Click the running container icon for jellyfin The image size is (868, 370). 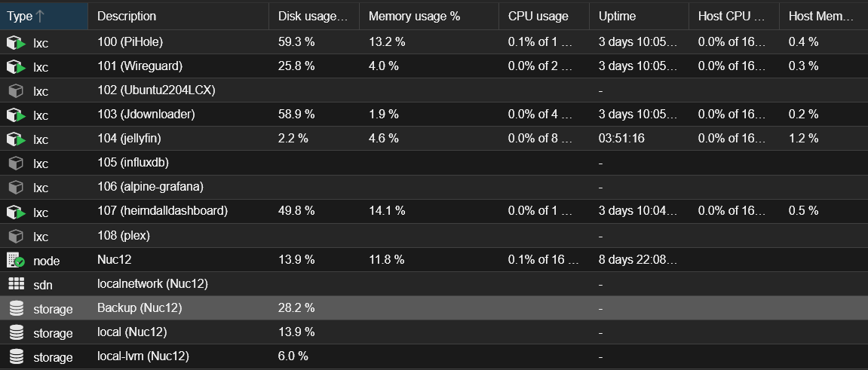(16, 139)
